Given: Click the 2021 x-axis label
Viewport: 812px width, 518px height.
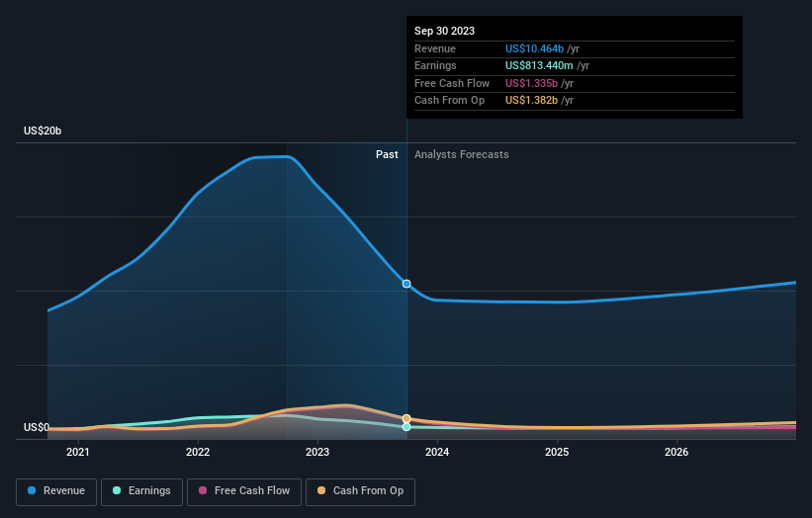Looking at the screenshot, I should click(x=78, y=453).
